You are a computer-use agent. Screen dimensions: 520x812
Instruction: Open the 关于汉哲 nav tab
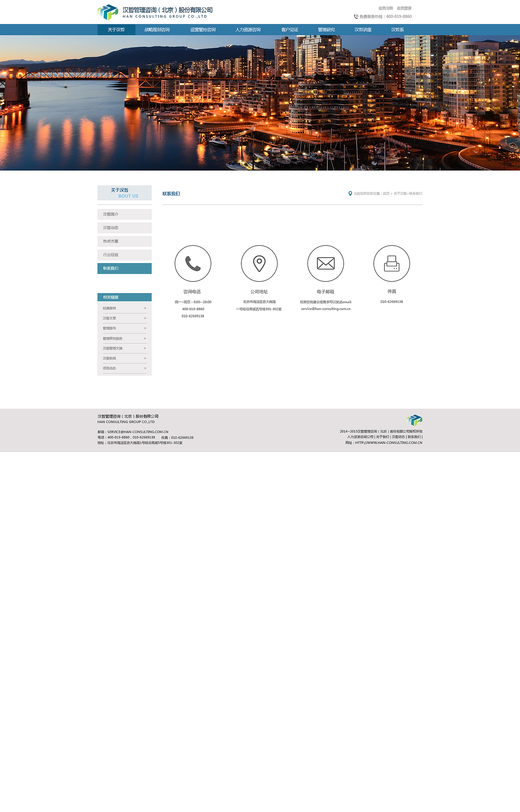(116, 30)
